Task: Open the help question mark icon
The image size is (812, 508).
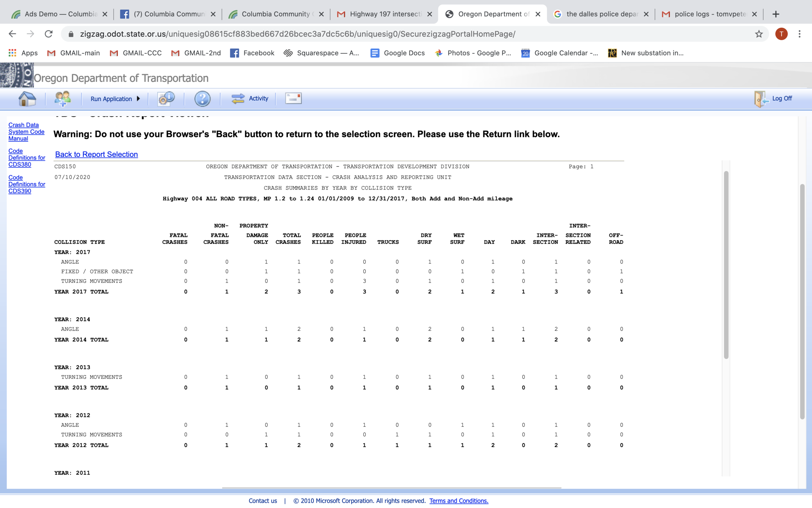Action: (x=202, y=98)
